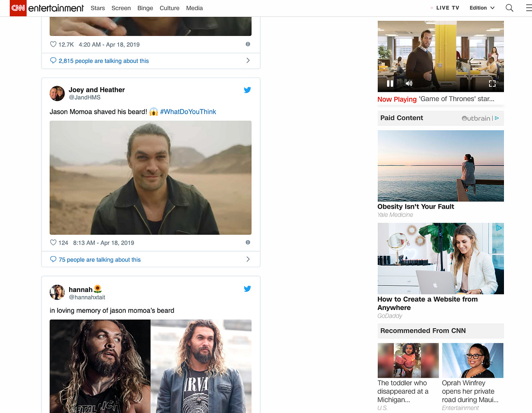Open the hamburger menu icon
The image size is (532, 413).
[529, 8]
